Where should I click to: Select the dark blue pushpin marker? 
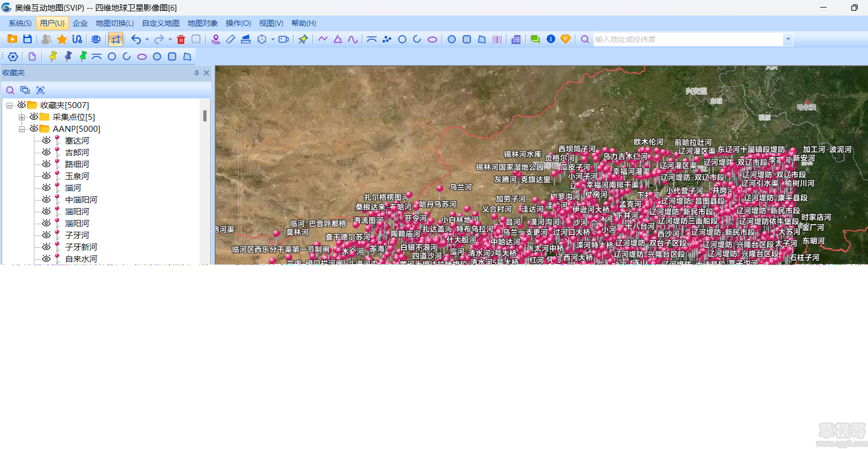pyautogui.click(x=68, y=56)
